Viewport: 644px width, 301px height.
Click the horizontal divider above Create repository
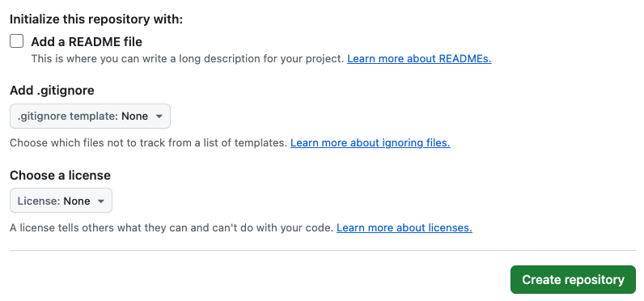tap(323, 250)
